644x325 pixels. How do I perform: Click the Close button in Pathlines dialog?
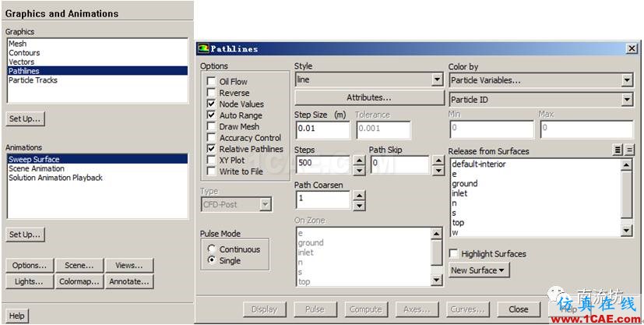519,309
